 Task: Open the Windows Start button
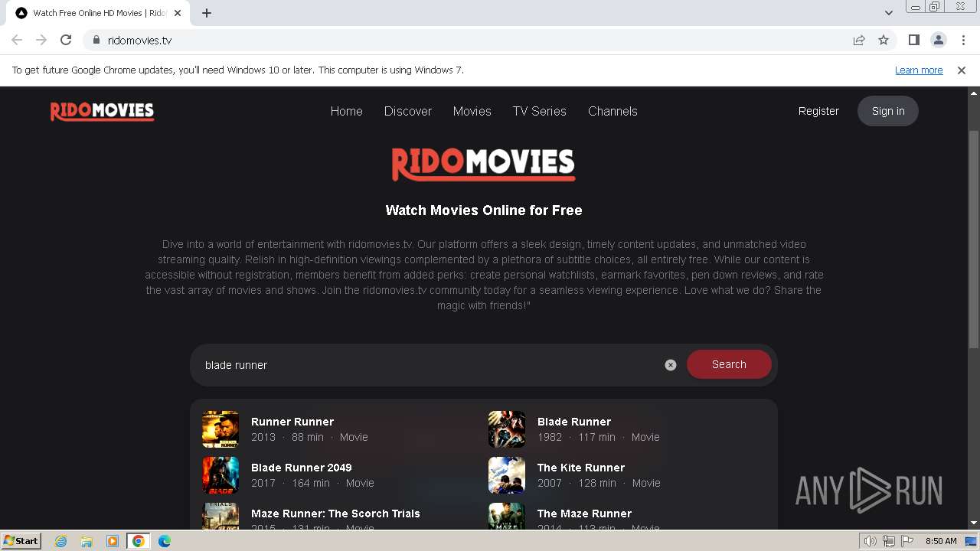tap(21, 540)
